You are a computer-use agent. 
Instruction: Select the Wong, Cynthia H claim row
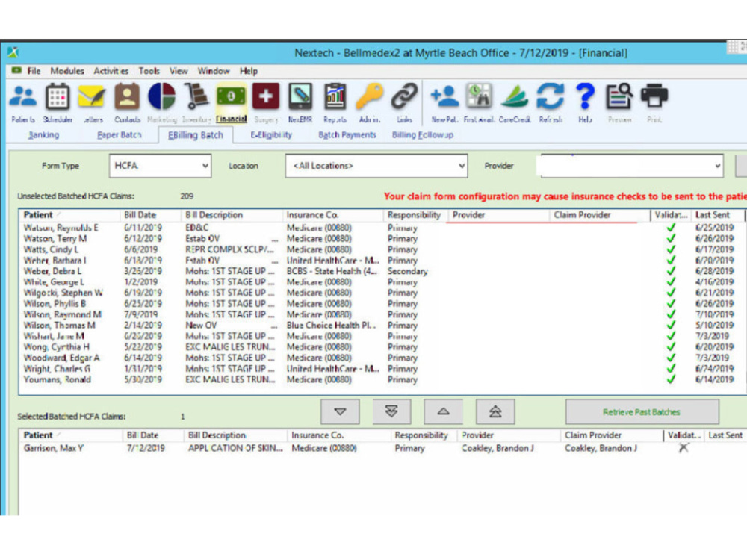(381, 347)
